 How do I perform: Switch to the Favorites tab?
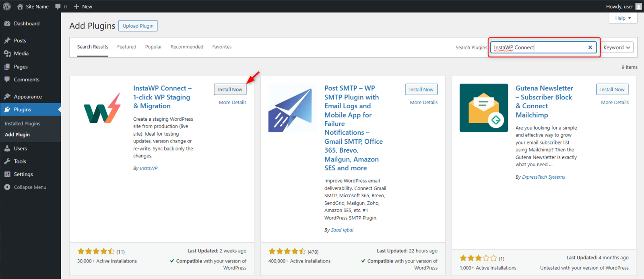click(x=222, y=47)
